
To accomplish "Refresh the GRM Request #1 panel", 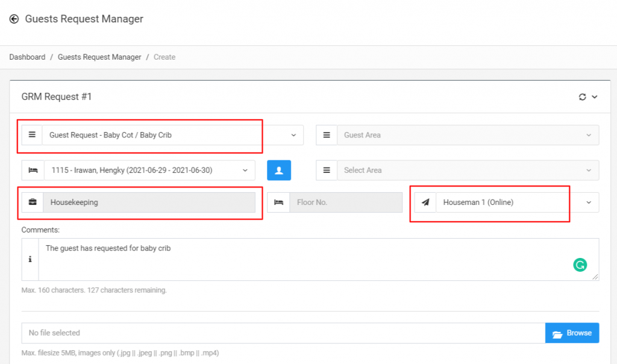I will coord(583,97).
